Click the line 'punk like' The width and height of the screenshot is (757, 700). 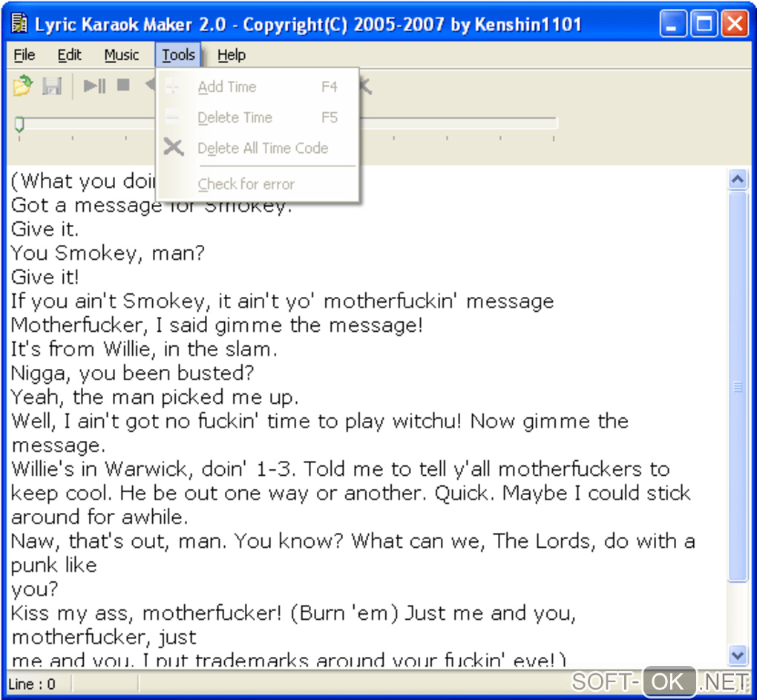[x=53, y=566]
